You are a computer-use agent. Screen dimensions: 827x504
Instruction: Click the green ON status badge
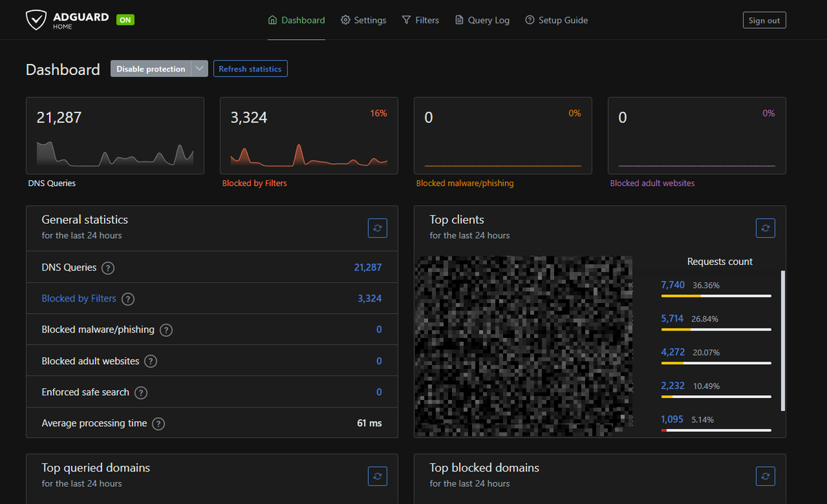(x=125, y=20)
